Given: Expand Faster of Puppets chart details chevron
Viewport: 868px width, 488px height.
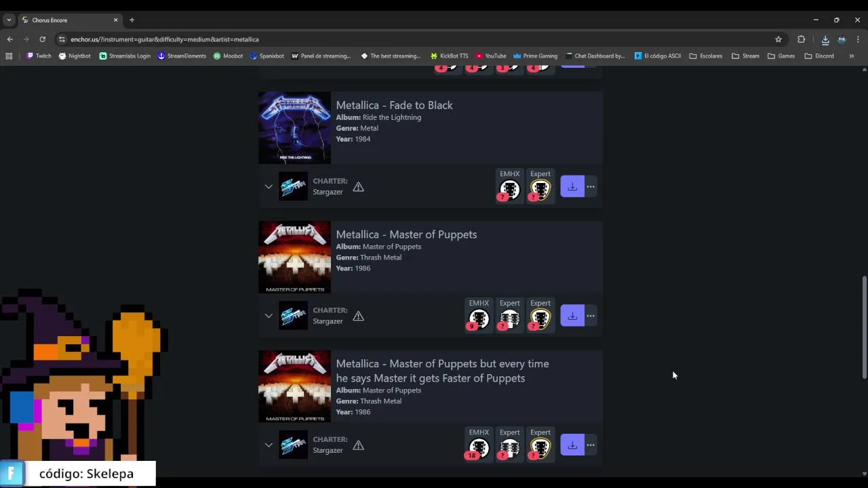Looking at the screenshot, I should 269,445.
